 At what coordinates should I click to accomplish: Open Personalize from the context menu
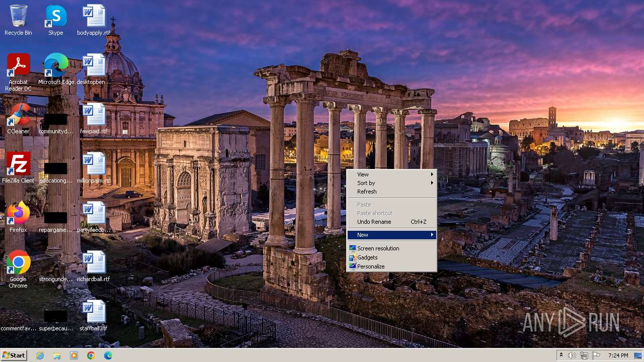(391, 266)
